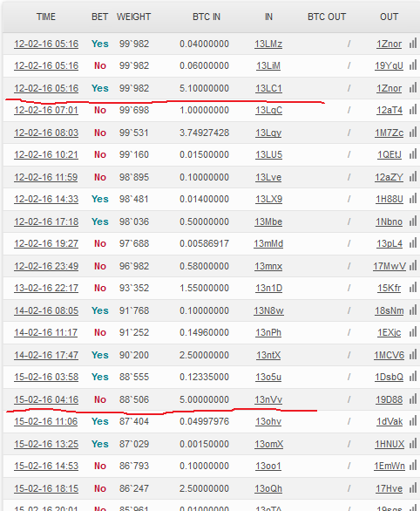420x511 pixels.
Task: Open the 15-02-16 04:16 timestamp link
Action: click(x=46, y=399)
